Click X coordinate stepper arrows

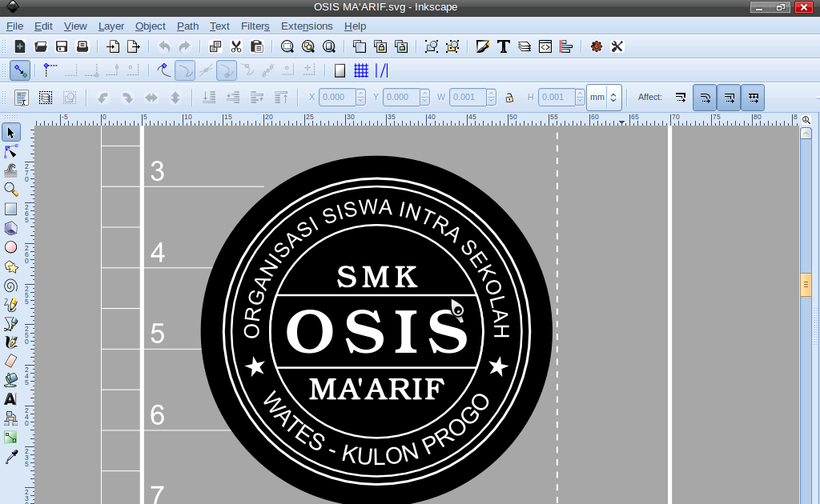[360, 97]
